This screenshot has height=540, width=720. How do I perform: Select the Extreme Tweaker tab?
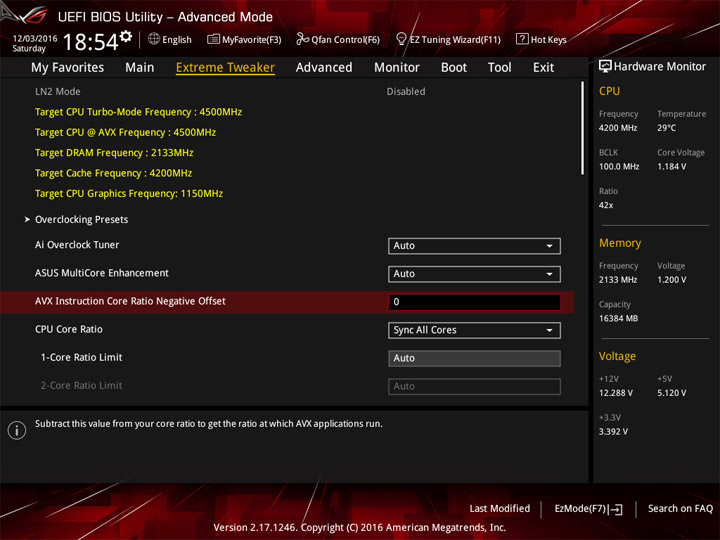(x=225, y=68)
